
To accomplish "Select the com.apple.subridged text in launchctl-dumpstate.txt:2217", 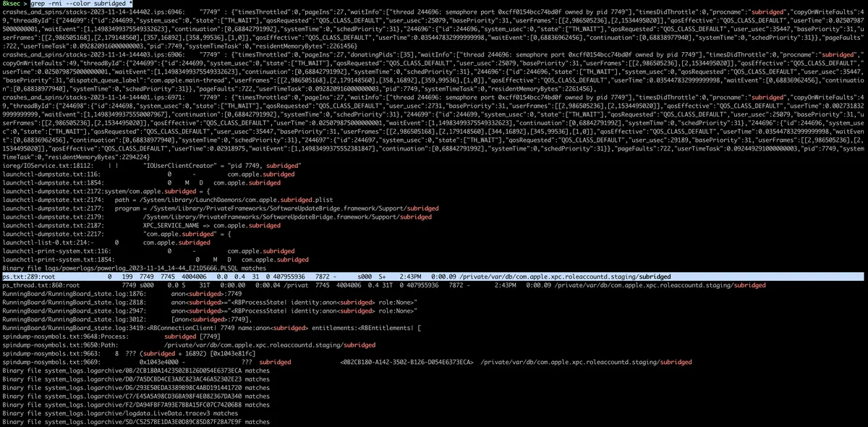I will (x=177, y=233).
